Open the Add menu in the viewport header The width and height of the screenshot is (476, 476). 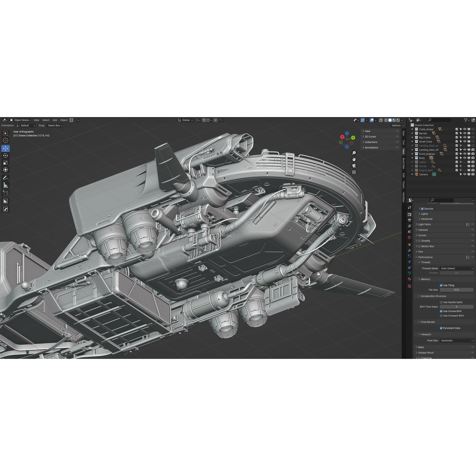pos(55,120)
